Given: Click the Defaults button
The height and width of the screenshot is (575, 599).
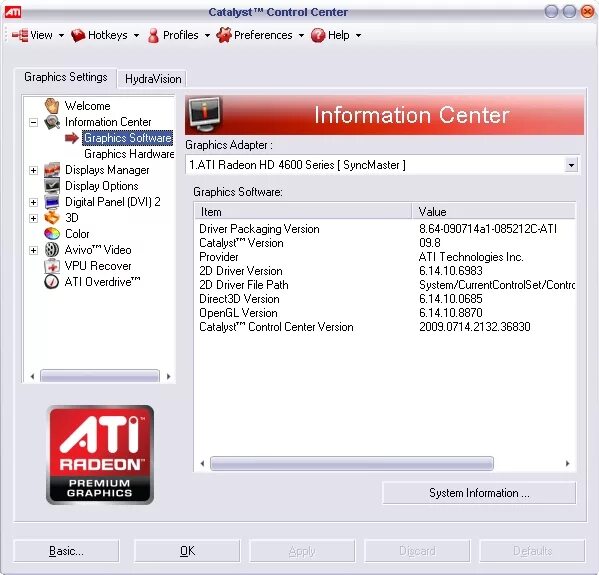Looking at the screenshot, I should click(533, 551).
